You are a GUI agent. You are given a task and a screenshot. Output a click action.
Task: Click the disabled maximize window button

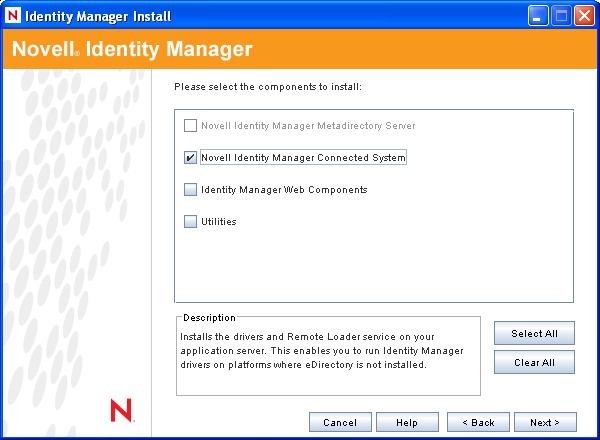pyautogui.click(x=561, y=16)
